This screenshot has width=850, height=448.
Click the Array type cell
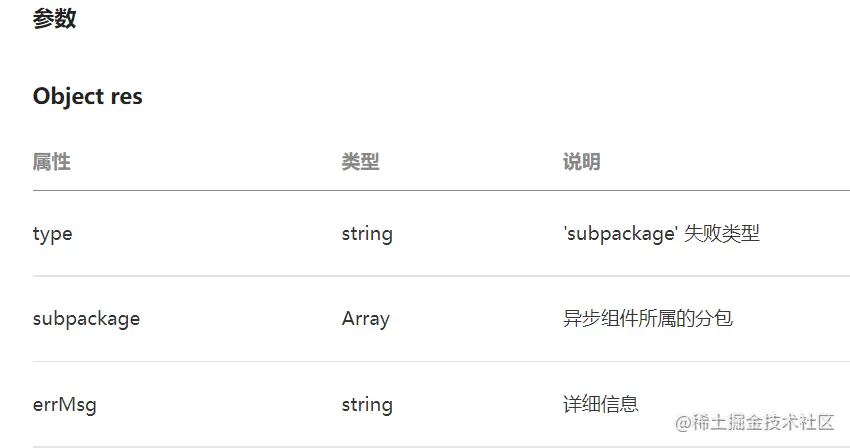(365, 319)
